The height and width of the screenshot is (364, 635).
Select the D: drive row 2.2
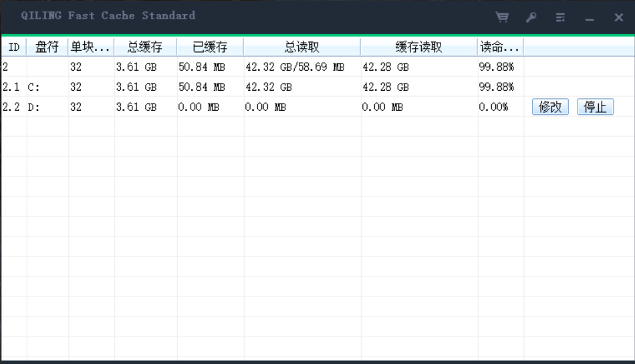coord(318,107)
